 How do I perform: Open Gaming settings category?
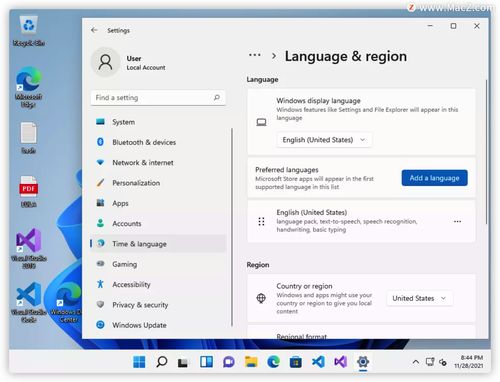pos(159,264)
